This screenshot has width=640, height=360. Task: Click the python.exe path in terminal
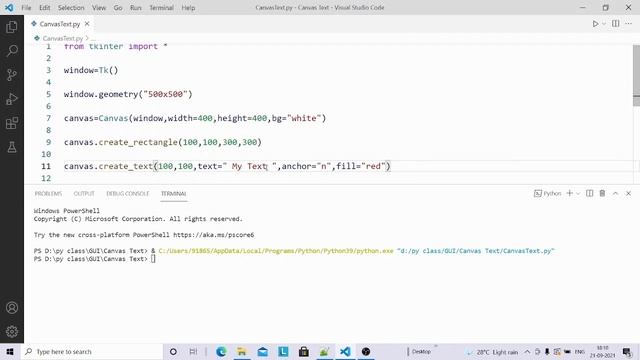pos(276,251)
